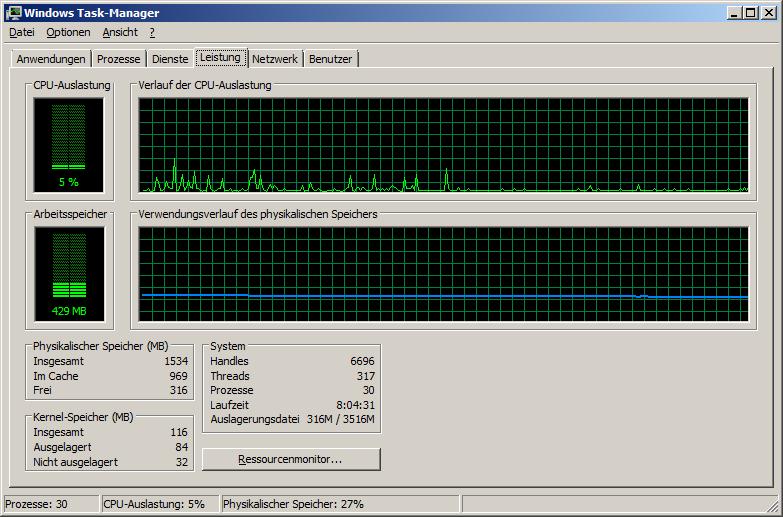The image size is (783, 517).
Task: Click the Arbeitsspeicher 429 MB gauge
Action: (x=69, y=274)
